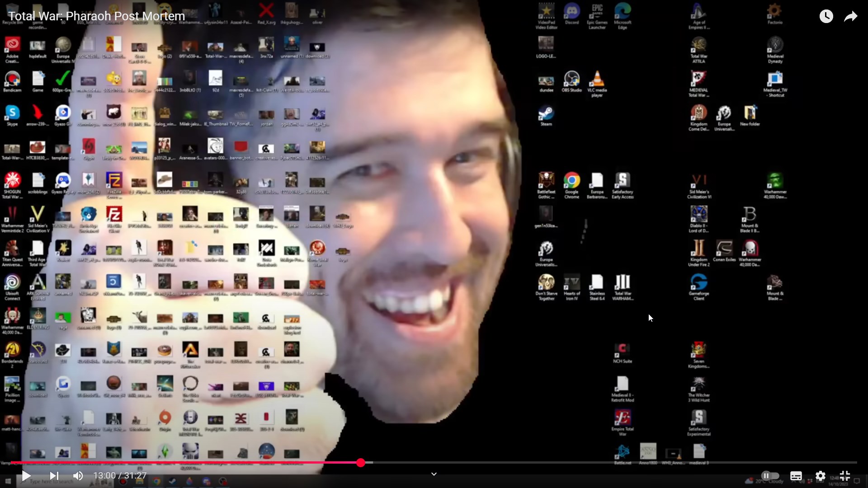
Task: Launch Epic Games Launcher icon
Action: [x=597, y=16]
